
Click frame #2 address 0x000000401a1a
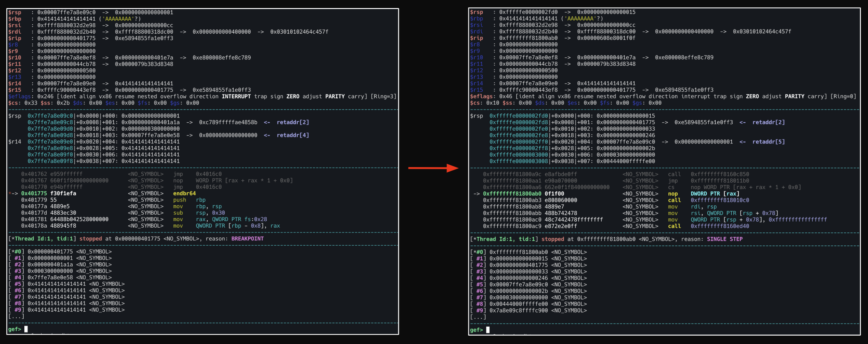tap(50, 265)
